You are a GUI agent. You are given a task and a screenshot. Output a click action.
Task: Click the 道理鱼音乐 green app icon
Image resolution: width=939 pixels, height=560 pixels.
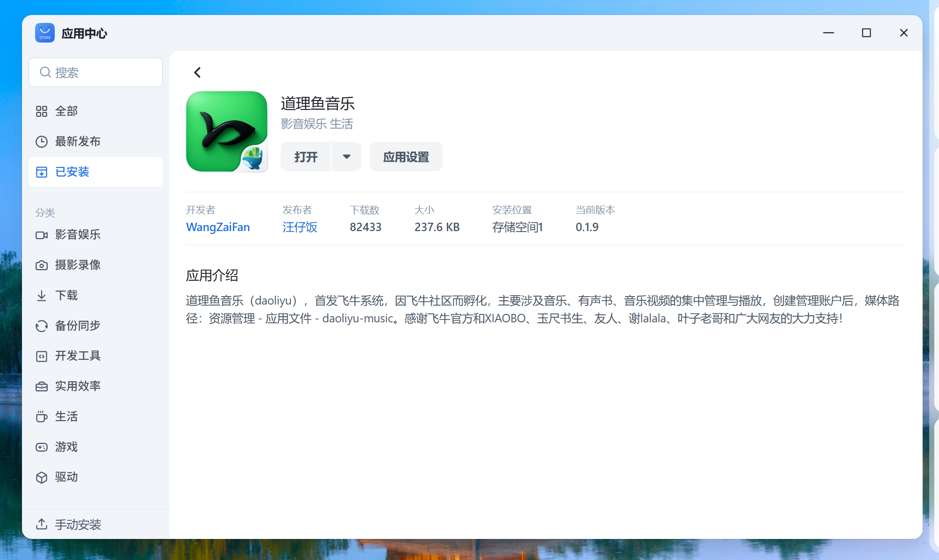click(226, 131)
